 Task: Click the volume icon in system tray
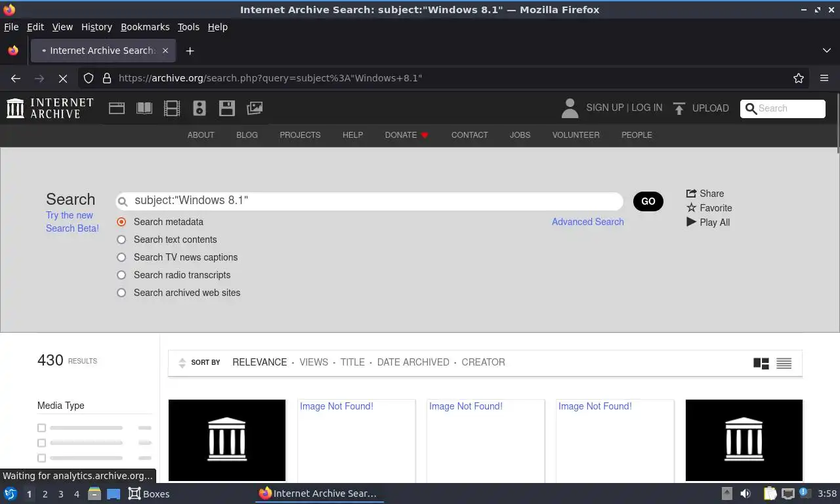[x=745, y=493]
